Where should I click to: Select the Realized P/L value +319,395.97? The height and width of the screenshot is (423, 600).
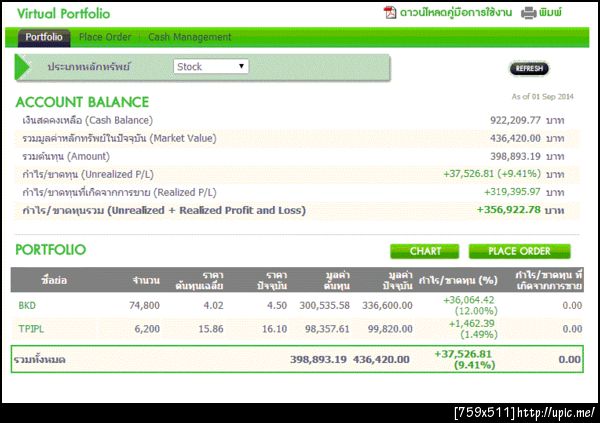[x=512, y=192]
